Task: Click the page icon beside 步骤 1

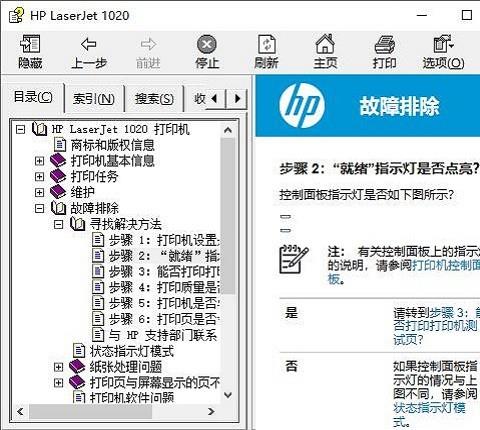Action: click(x=98, y=240)
